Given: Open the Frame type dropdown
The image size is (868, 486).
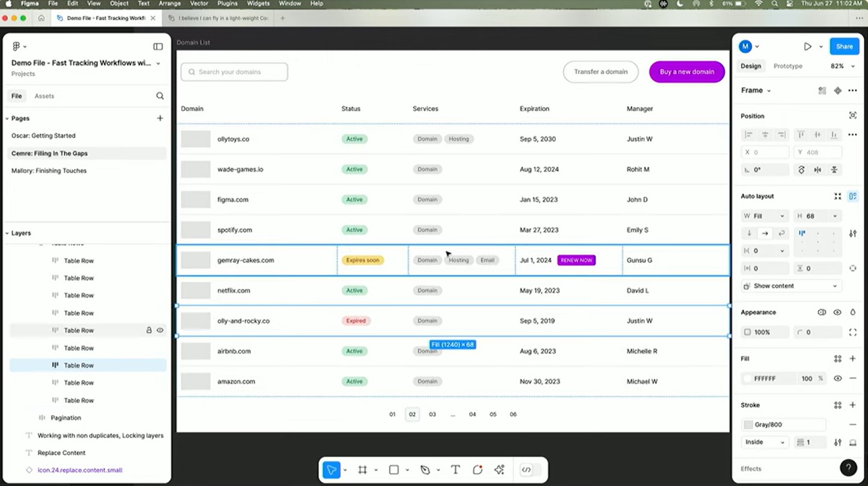Looking at the screenshot, I should [756, 90].
